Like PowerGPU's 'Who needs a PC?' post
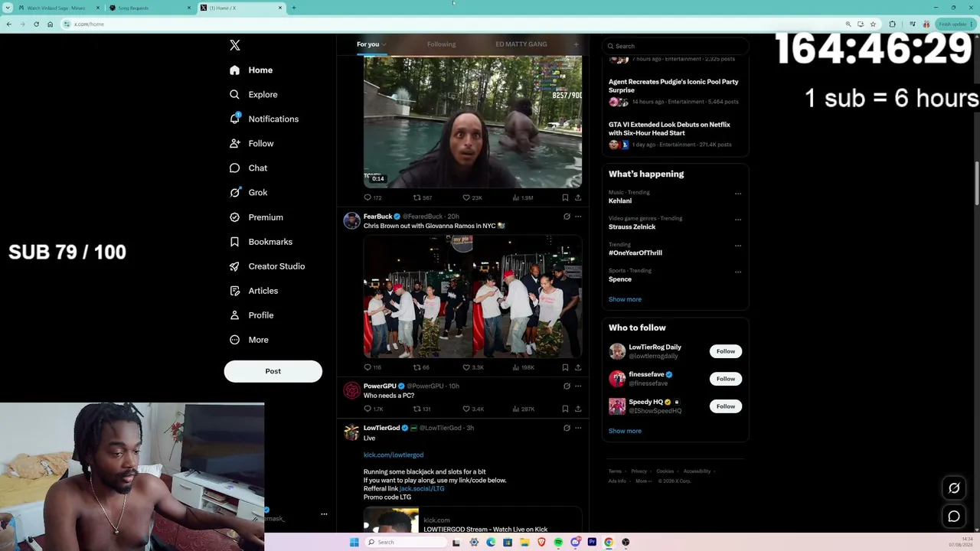Screen dimensions: 980x551 (x=473, y=409)
